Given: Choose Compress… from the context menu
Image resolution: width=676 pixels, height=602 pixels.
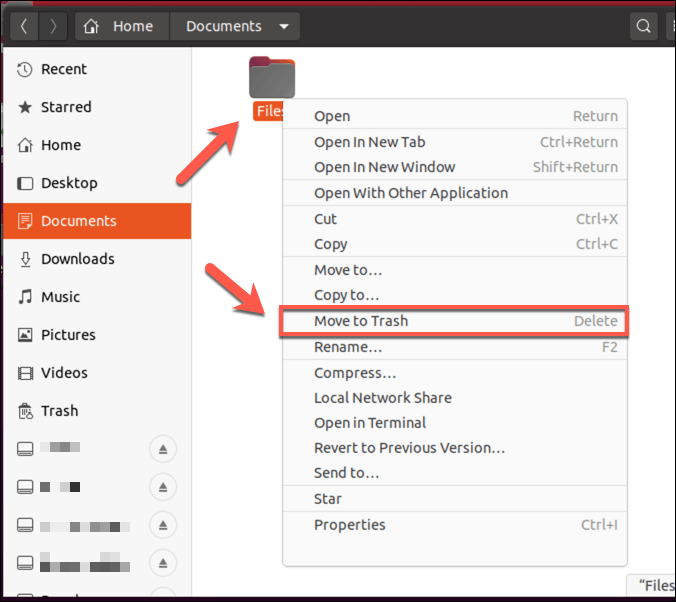Looking at the screenshot, I should pos(355,373).
